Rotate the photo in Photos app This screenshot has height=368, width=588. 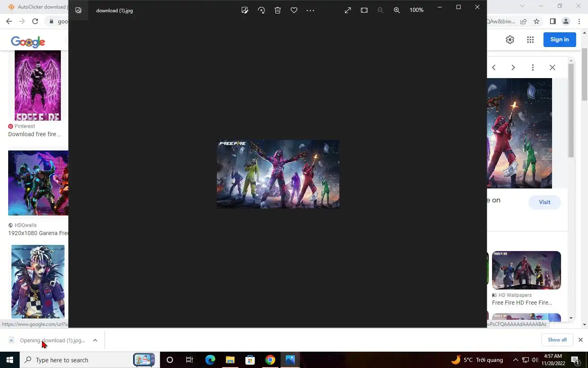[x=261, y=10]
